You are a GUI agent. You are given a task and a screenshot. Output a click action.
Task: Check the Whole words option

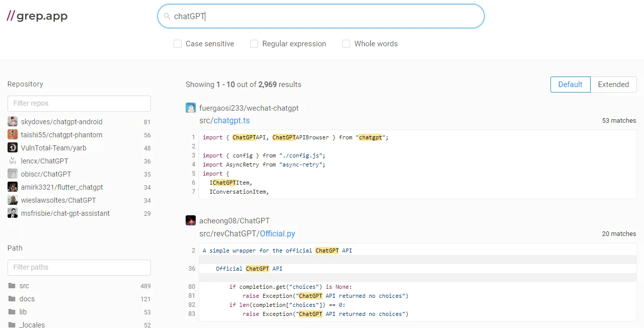click(x=346, y=44)
